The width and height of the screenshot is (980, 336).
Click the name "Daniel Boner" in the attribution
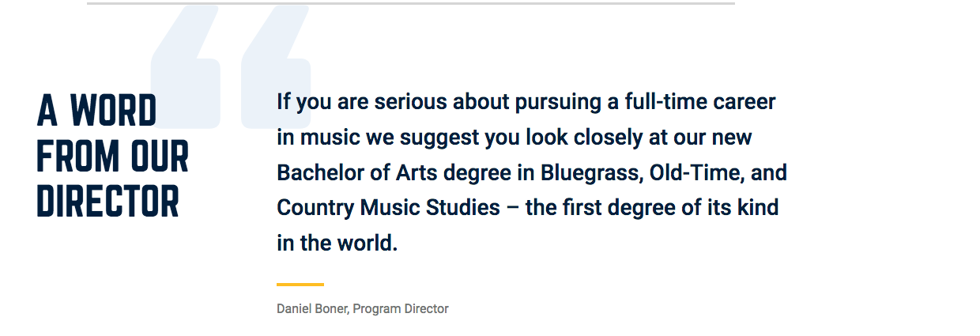(311, 309)
